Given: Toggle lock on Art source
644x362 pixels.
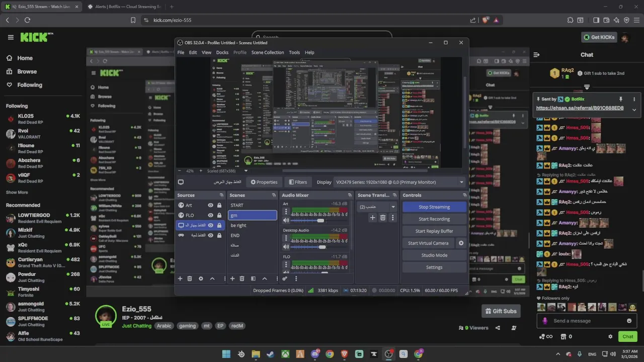Looking at the screenshot, I should 219,205.
